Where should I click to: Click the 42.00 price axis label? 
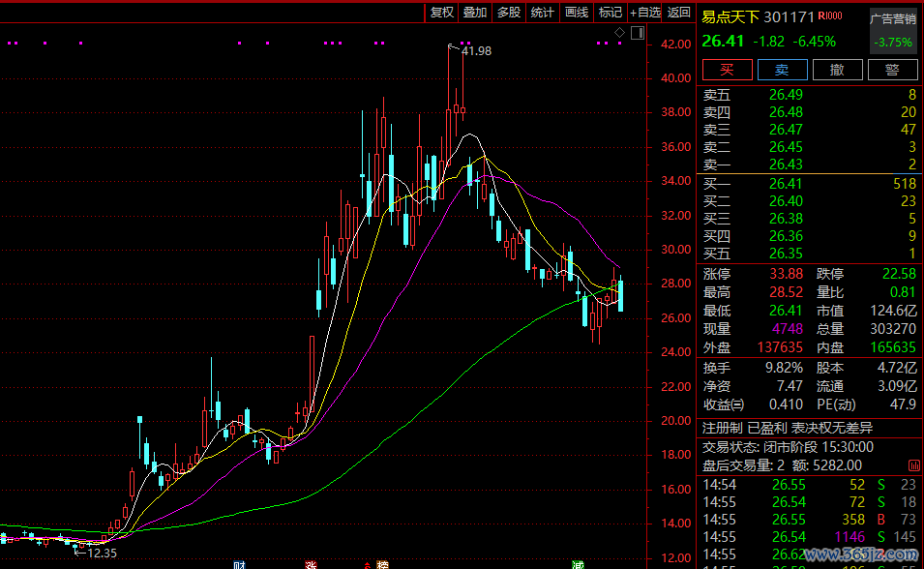[676, 45]
